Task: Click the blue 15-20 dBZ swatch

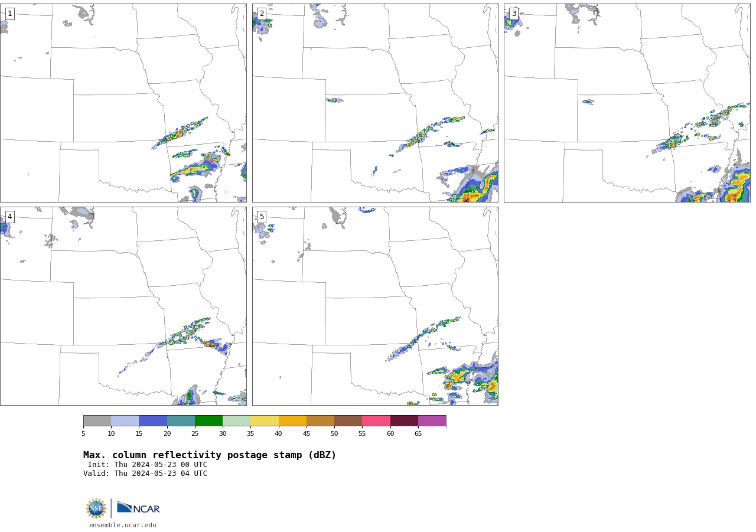Action: [153, 420]
